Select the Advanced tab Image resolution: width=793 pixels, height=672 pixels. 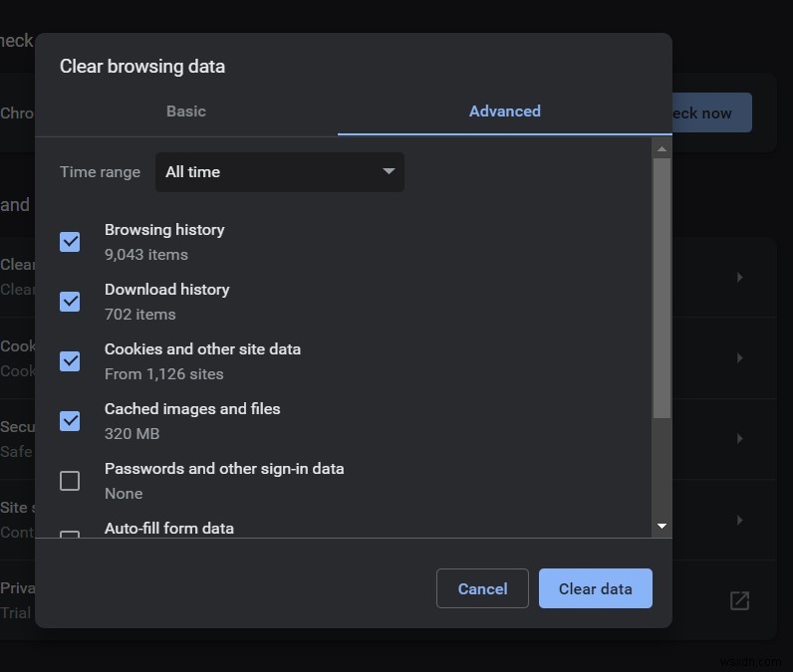pyautogui.click(x=504, y=112)
